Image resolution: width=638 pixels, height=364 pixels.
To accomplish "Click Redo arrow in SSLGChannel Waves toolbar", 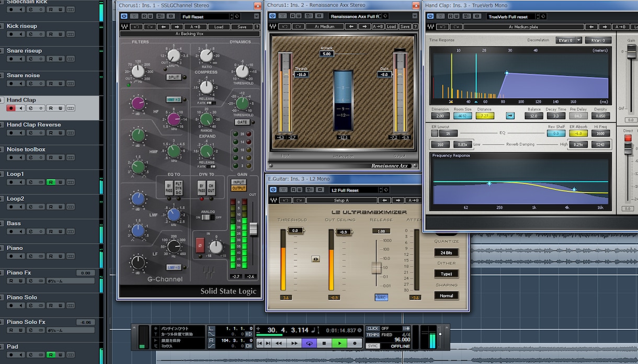I will click(x=150, y=27).
